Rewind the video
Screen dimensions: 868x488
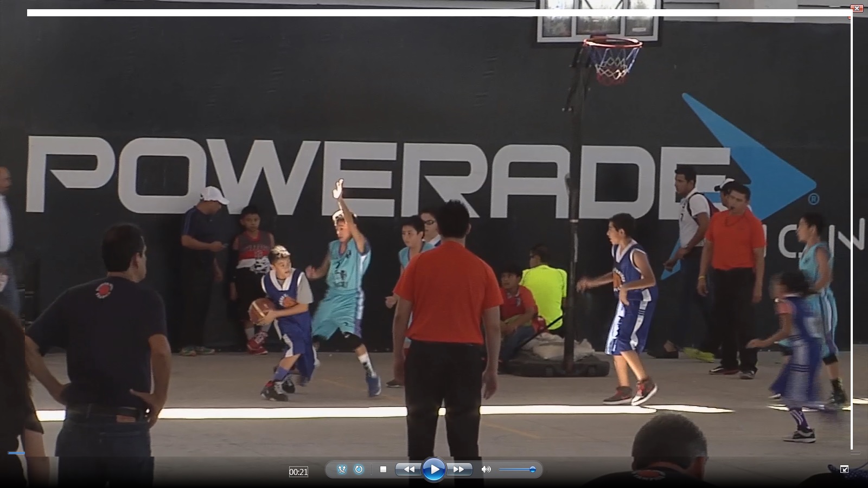click(409, 470)
